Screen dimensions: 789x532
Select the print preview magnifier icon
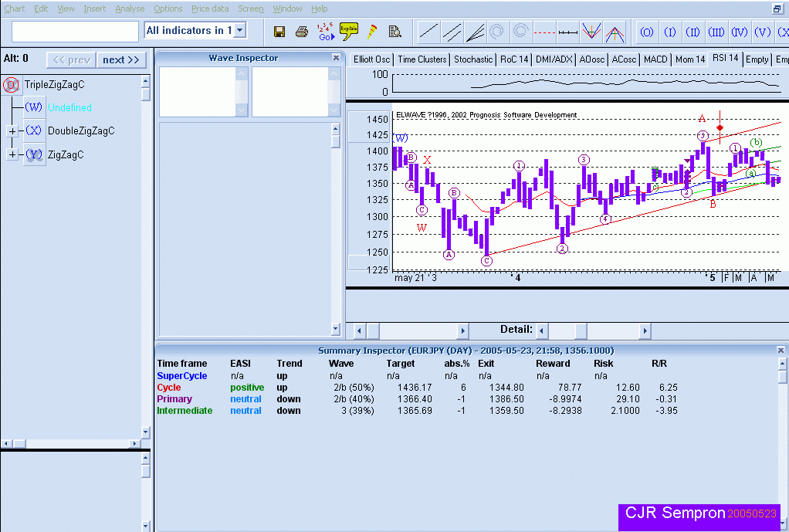coord(394,32)
